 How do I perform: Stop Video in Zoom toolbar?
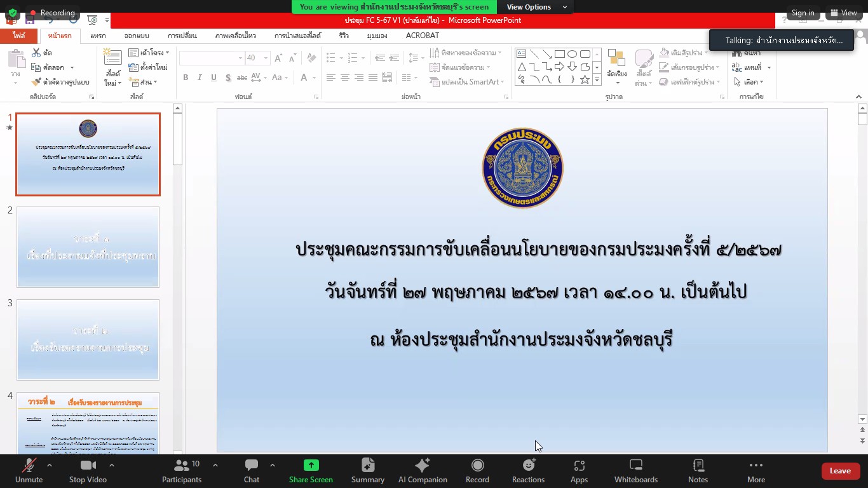(x=88, y=471)
